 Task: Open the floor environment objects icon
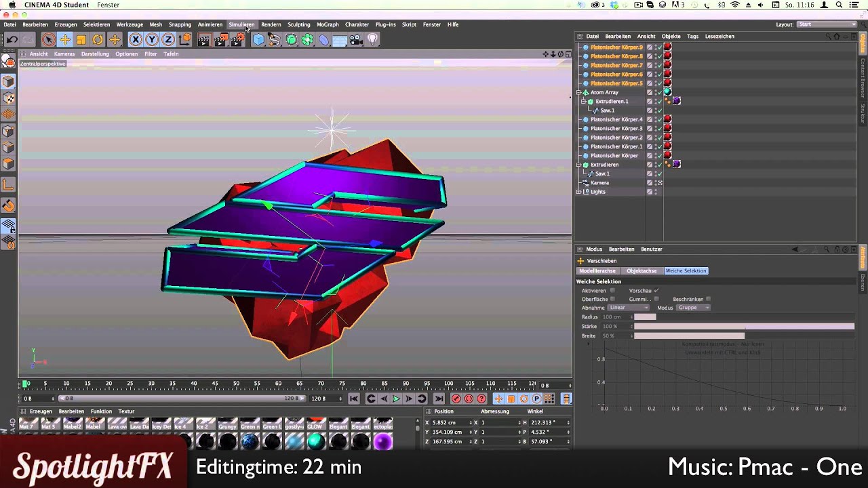coord(340,39)
